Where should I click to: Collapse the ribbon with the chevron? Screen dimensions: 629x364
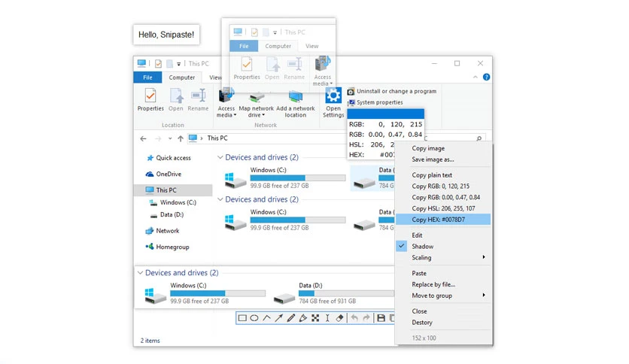[476, 77]
